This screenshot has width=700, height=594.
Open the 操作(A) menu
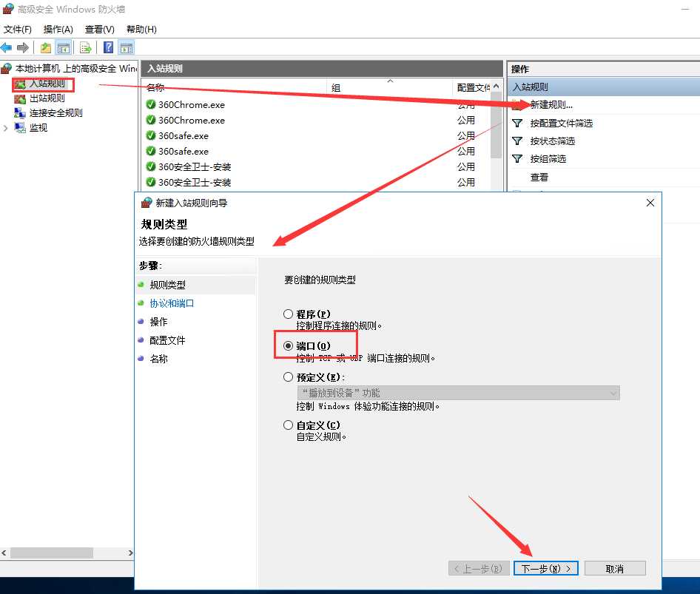[x=58, y=30]
